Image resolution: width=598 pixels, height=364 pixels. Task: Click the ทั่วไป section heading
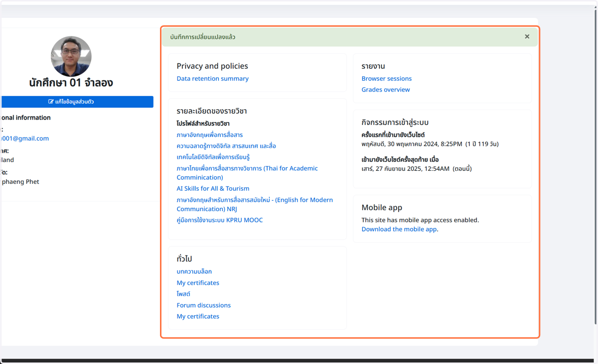point(184,259)
